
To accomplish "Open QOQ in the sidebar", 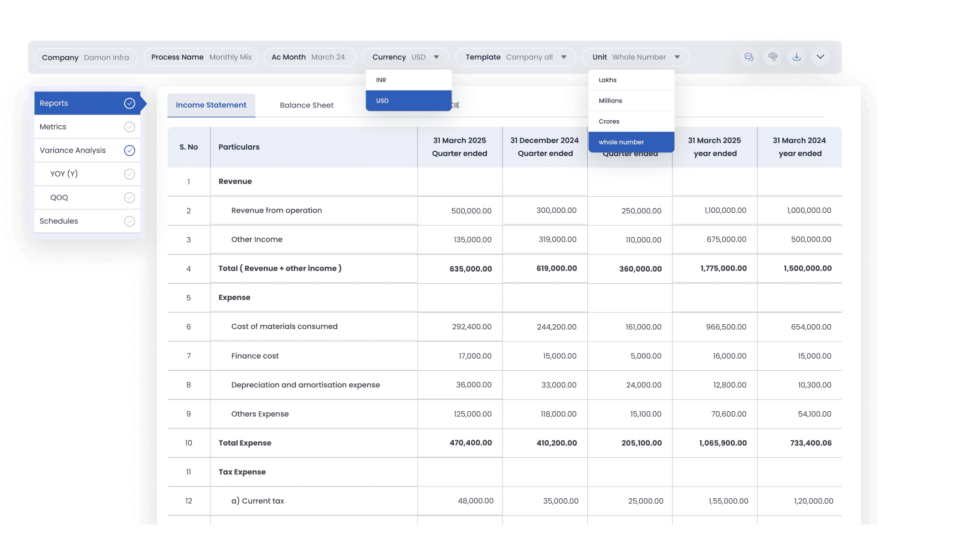I will 88,197.
